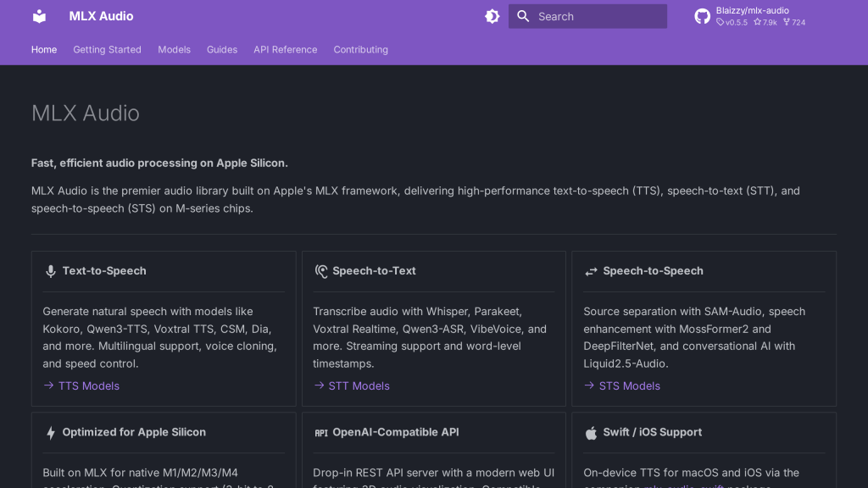Click the API icon beside OpenAI-Compatible API

(321, 433)
